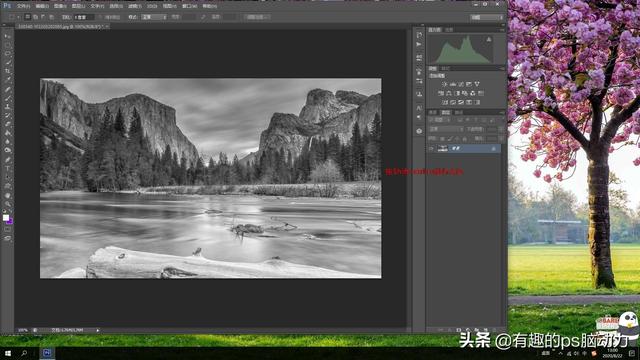640x360 pixels.
Task: Select the Lasso tool
Action: tap(7, 53)
